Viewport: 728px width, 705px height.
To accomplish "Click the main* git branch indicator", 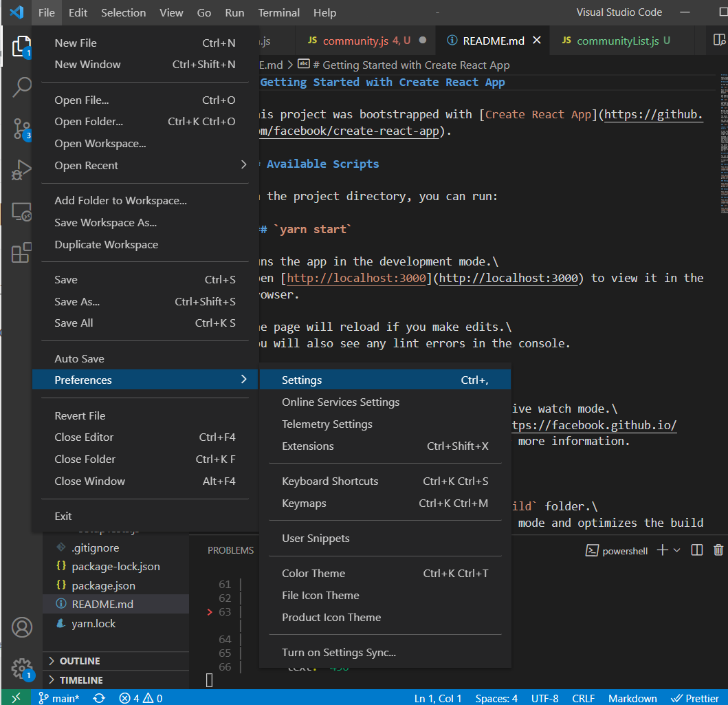I will [59, 698].
